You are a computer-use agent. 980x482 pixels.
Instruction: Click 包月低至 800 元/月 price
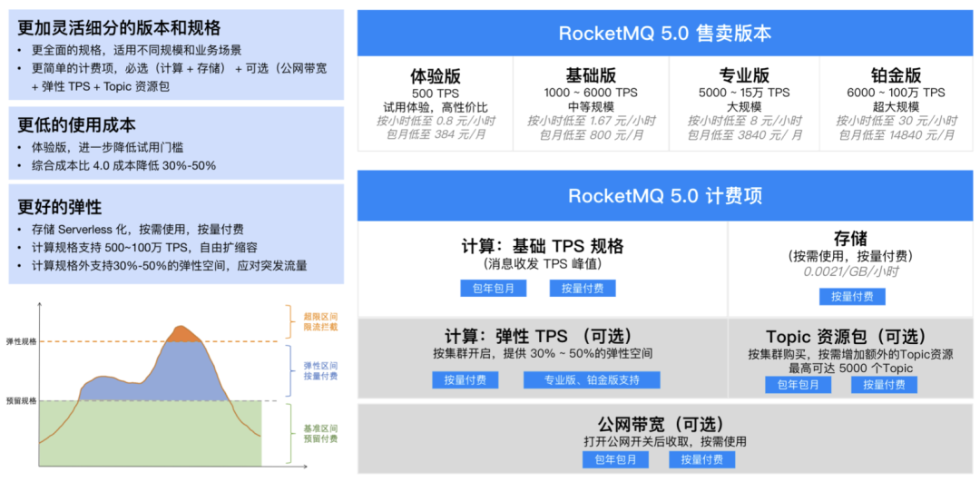click(591, 135)
